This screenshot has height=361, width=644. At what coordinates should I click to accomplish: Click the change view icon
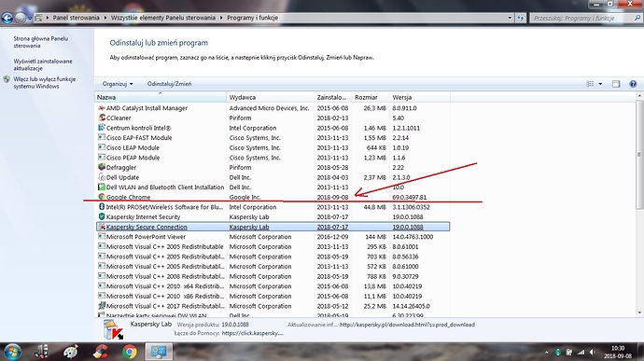[590, 84]
